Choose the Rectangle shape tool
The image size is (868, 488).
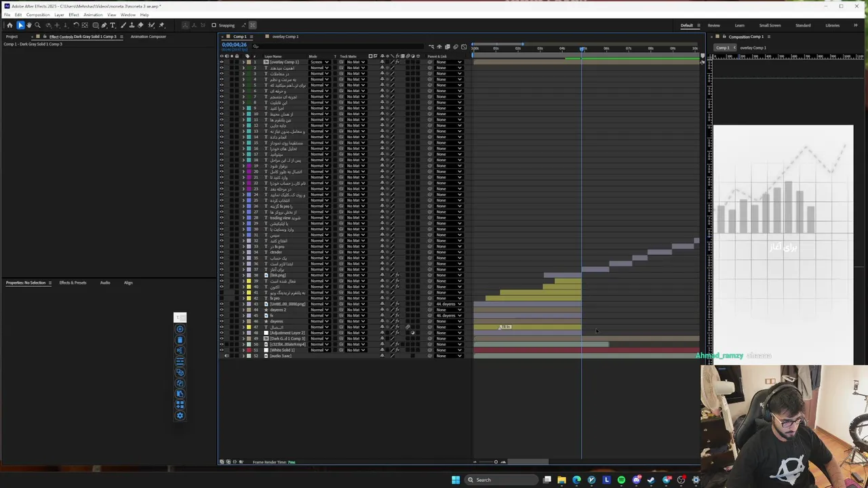pos(95,25)
